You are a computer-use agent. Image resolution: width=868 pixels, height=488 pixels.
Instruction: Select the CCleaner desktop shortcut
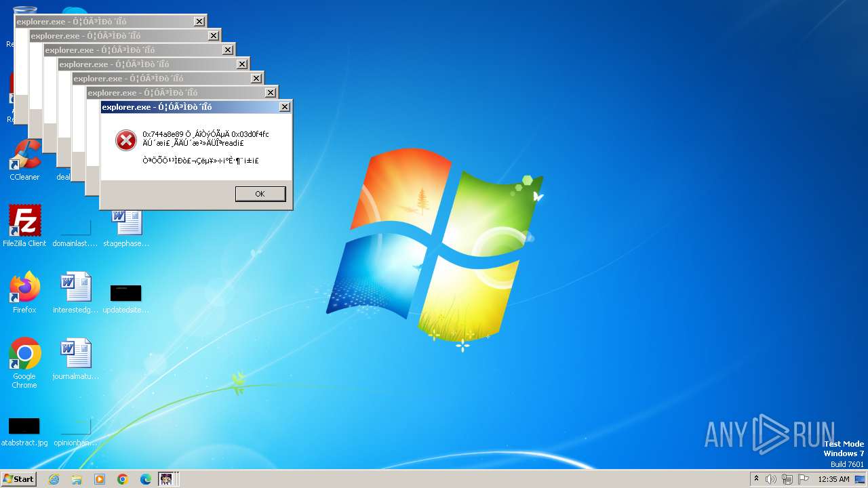pos(24,160)
